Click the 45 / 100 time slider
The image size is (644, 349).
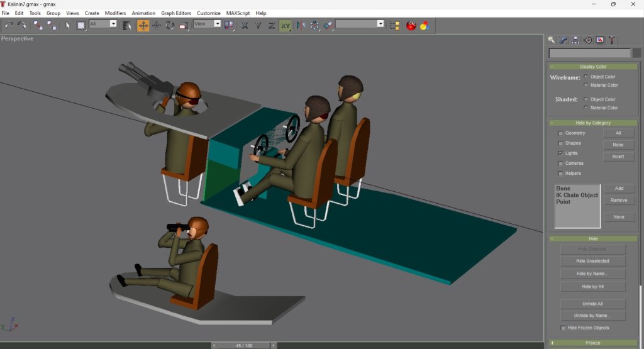tap(243, 345)
